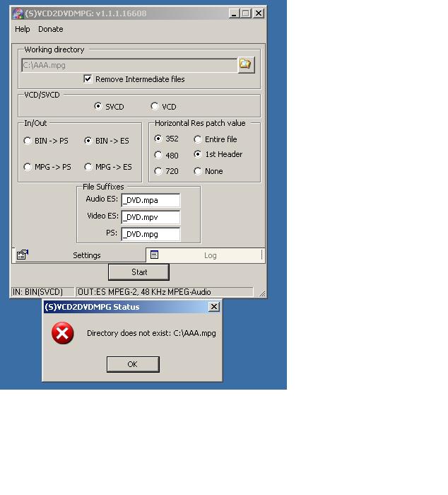The width and height of the screenshot is (448, 495).
Task: Switch to the Settings tab
Action: 79,255
